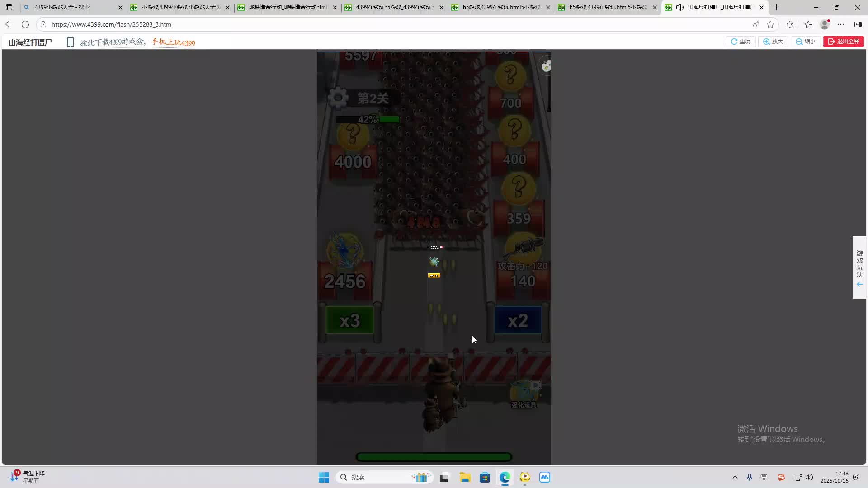
Task: Open the game settings gear icon
Action: point(338,98)
